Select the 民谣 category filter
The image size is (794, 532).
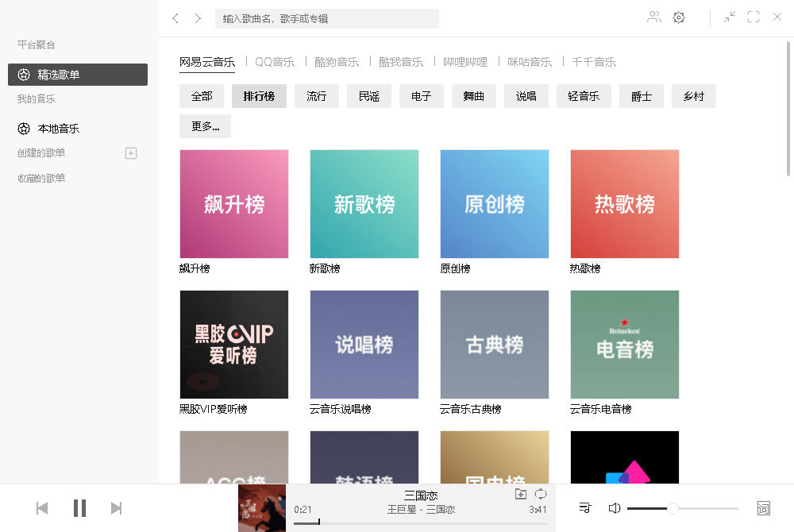coord(369,96)
